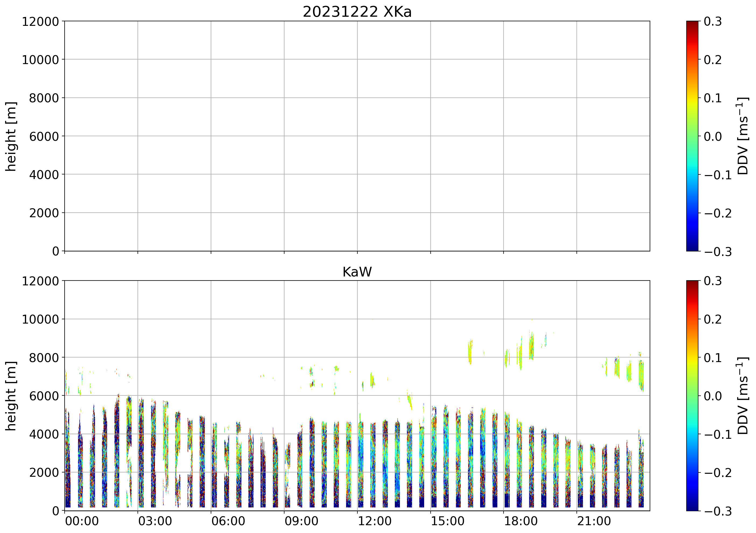756x533 pixels.
Task: Click the 6000 tick on bottom plot
Action: click(x=44, y=396)
